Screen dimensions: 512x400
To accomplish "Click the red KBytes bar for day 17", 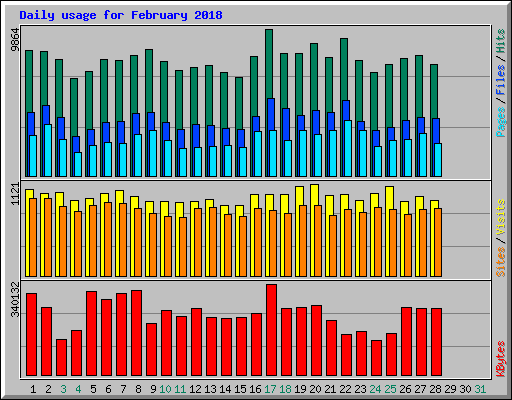I will [x=271, y=330].
